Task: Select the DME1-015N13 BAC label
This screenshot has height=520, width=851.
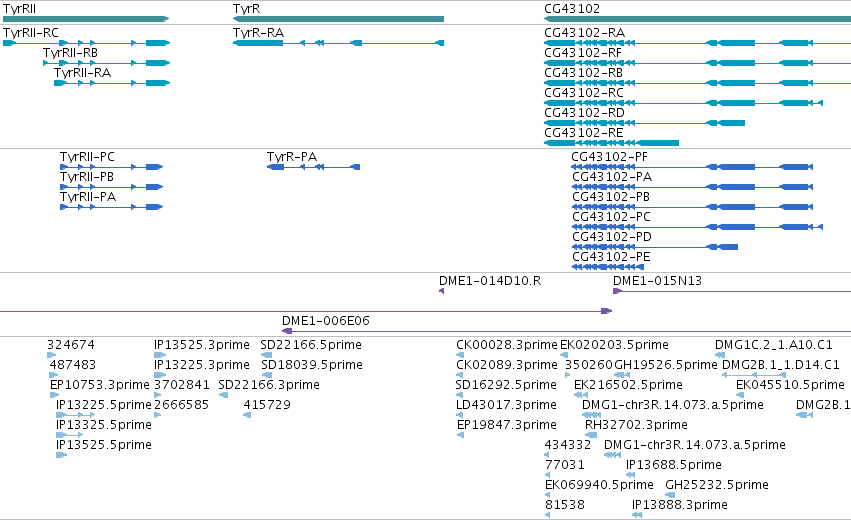Action: click(x=657, y=281)
